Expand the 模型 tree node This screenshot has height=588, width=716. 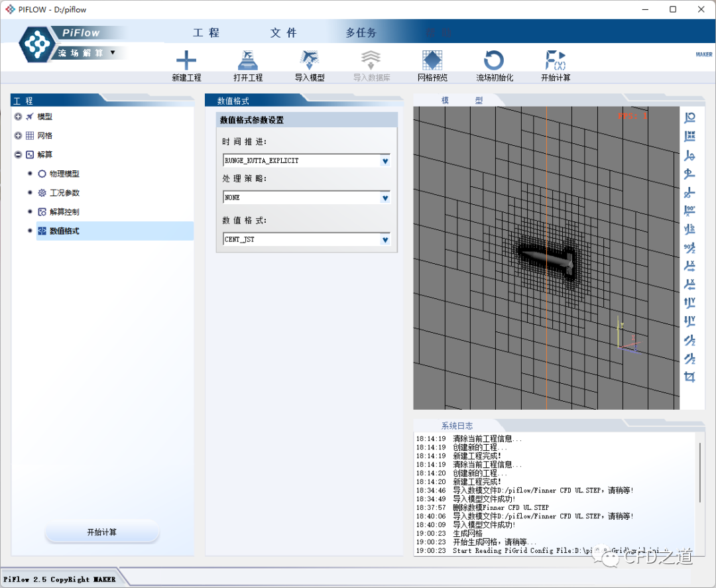pos(18,117)
